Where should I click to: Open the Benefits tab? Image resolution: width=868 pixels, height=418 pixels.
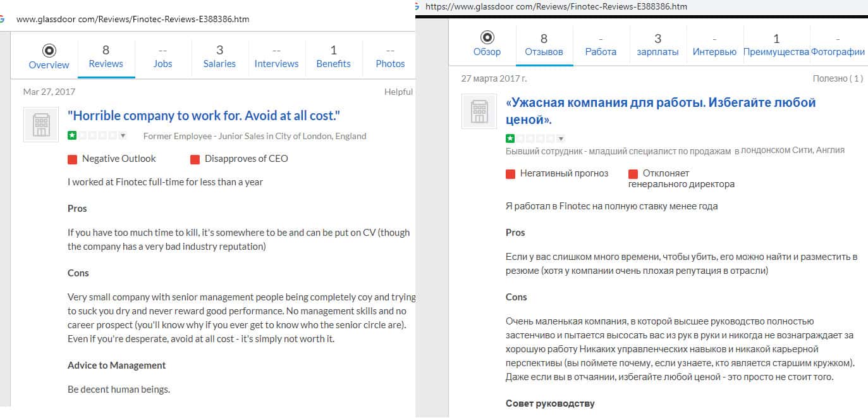[x=333, y=57]
